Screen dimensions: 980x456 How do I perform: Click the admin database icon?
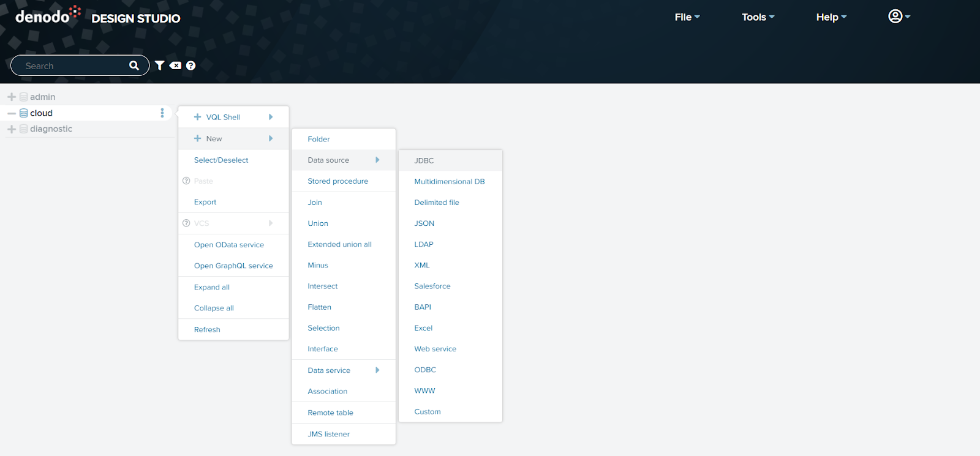tap(24, 97)
